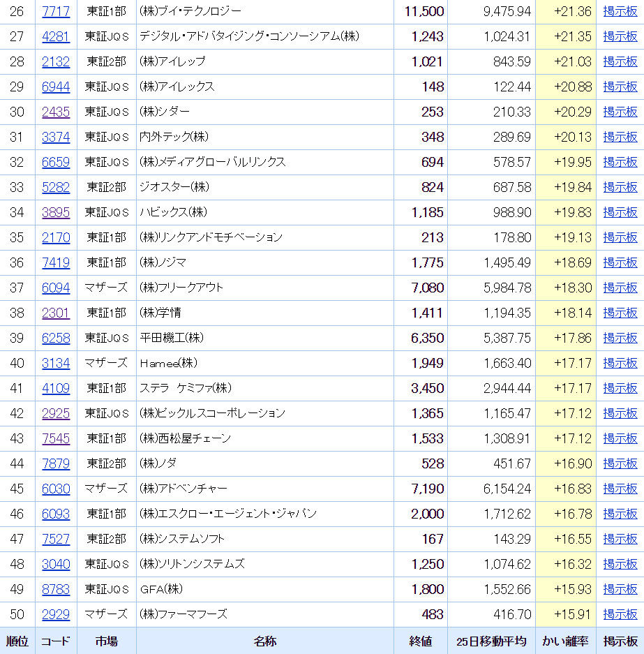The image size is (644, 654).
Task: Open stock code 7879 link
Action: pos(56,463)
